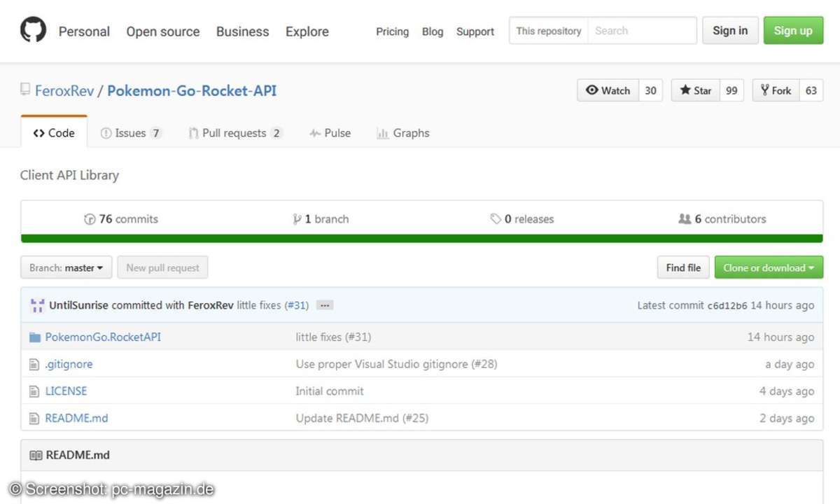
Task: Open the PokemonGo.RocketAPI folder name
Action: tap(103, 337)
